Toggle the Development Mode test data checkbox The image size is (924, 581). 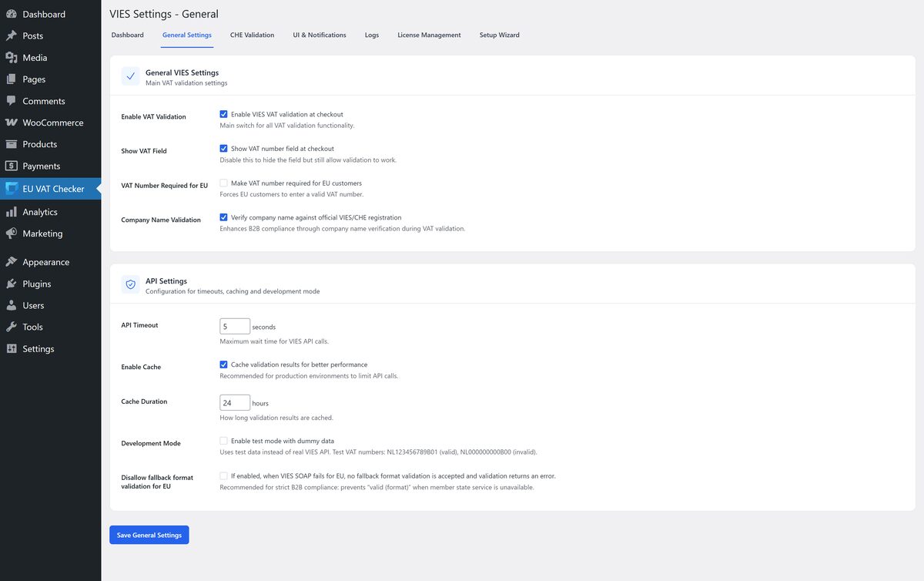click(224, 441)
